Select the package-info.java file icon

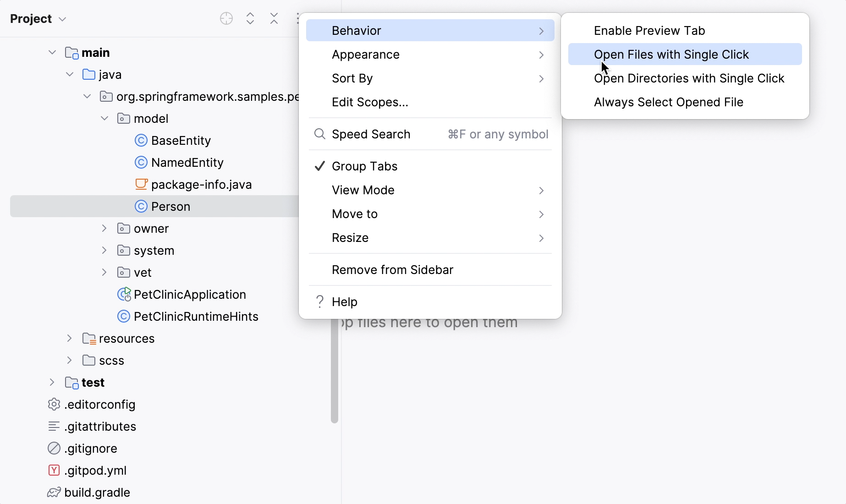pos(141,184)
